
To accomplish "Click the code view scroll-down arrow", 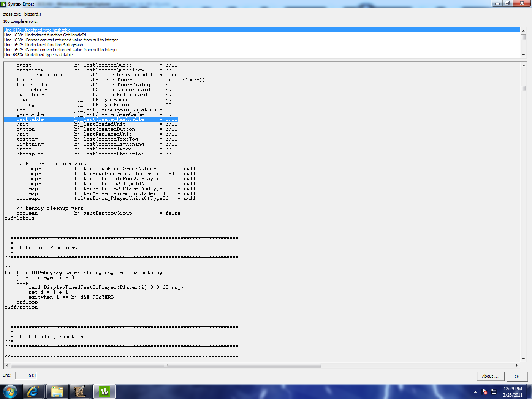I will (x=524, y=359).
